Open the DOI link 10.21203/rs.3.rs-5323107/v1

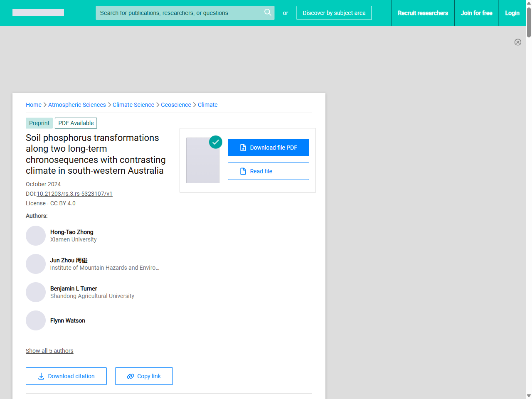(x=74, y=194)
